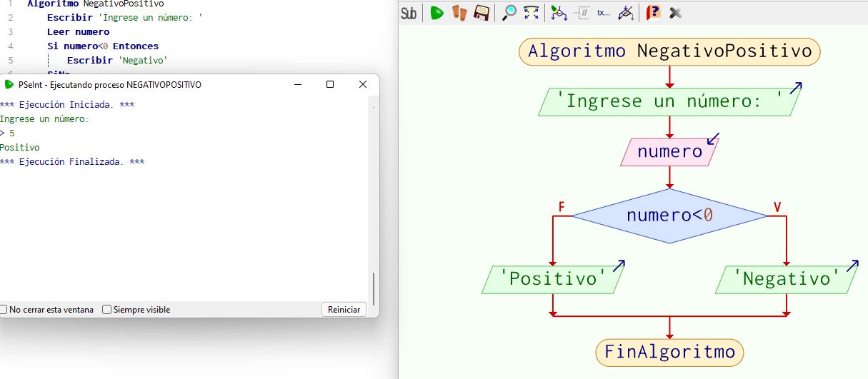Click the 'Escribir' keyword on code line 2
The image size is (868, 379).
(x=70, y=17)
